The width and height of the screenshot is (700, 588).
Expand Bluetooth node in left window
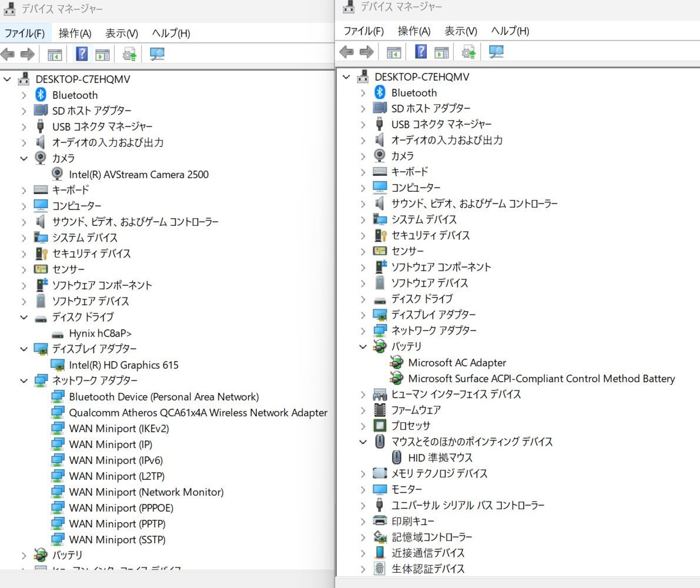tap(24, 95)
